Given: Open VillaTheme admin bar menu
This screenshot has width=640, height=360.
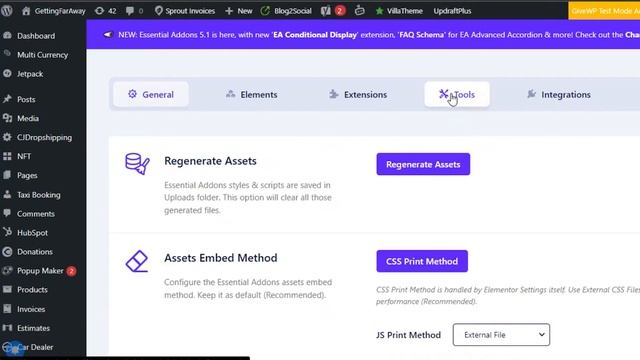Looking at the screenshot, I should (399, 11).
